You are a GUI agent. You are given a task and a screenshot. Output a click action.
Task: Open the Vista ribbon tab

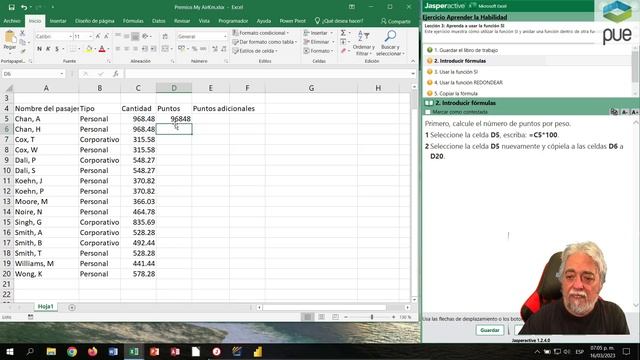[204, 21]
